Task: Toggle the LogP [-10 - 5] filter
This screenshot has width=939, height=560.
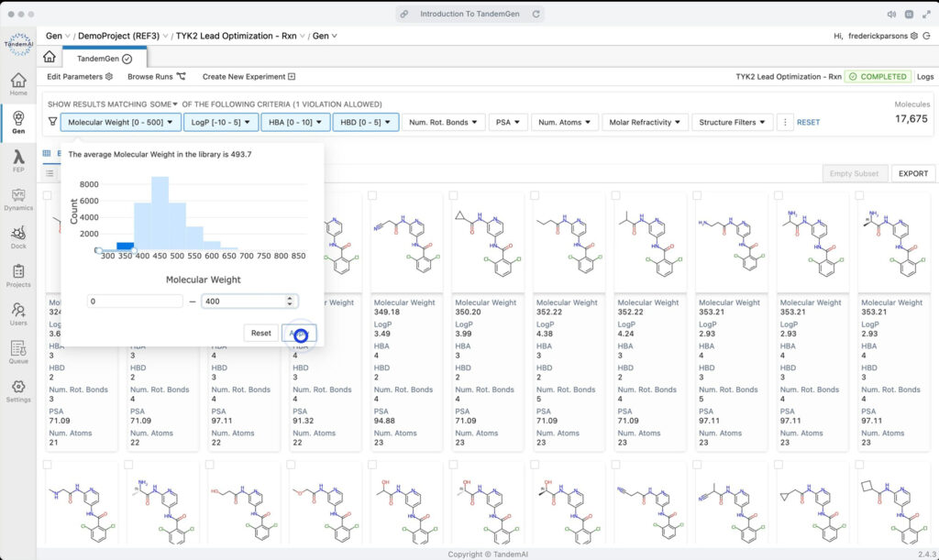Action: coord(218,121)
